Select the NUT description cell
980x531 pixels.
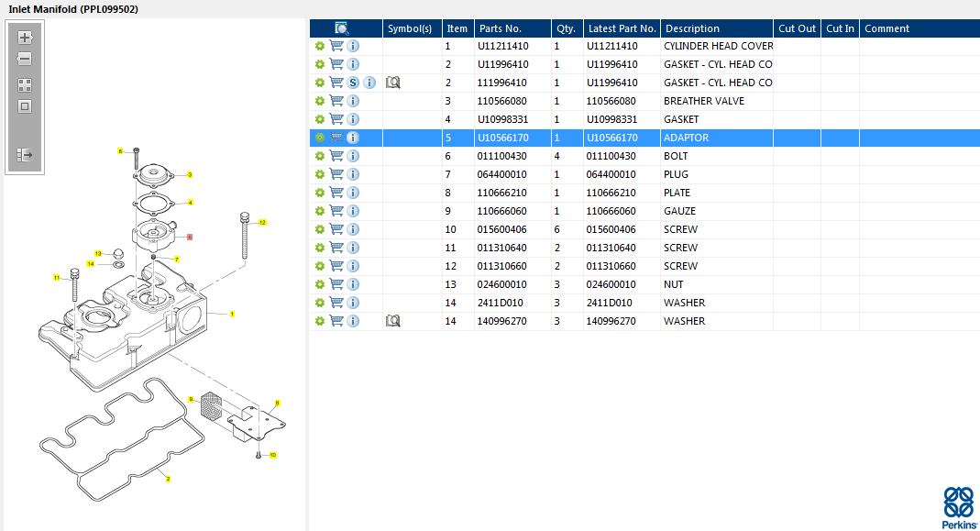coord(717,284)
